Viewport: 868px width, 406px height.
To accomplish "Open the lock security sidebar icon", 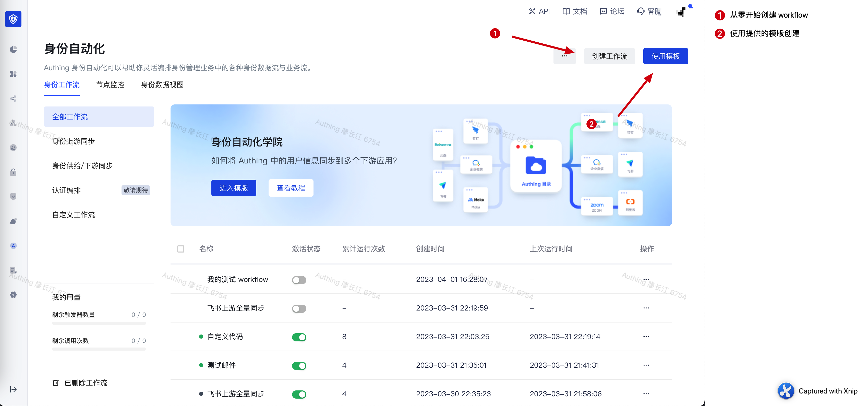I will (13, 172).
